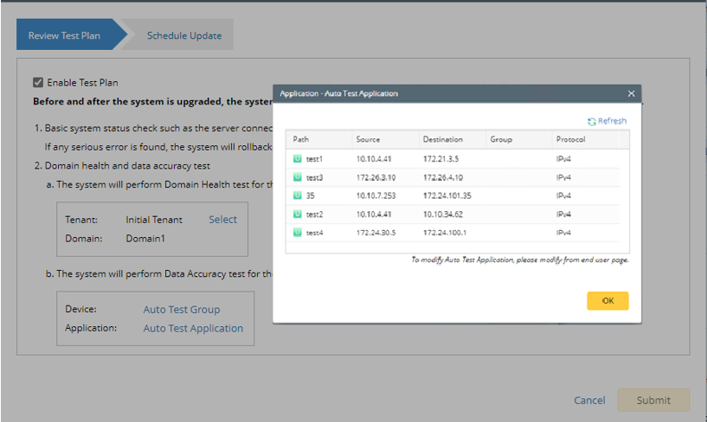This screenshot has height=422, width=707.
Task: Click the green icon beside test3
Action: click(x=297, y=177)
